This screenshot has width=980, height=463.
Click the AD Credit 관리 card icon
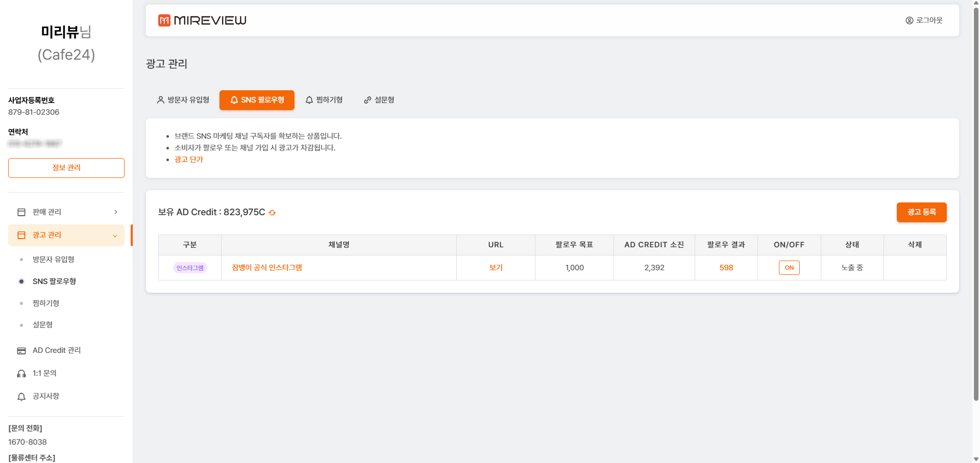[21, 351]
